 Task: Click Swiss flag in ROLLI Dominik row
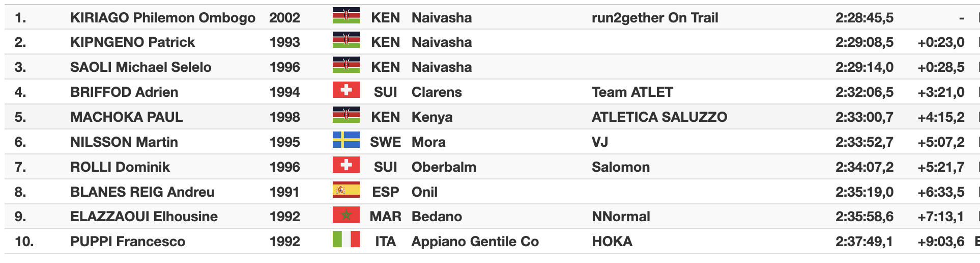[x=346, y=165]
